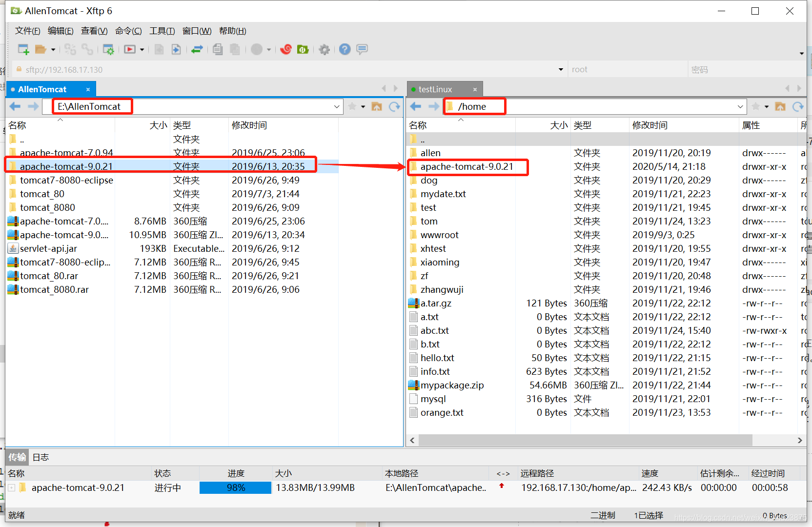The height and width of the screenshot is (527, 812).
Task: Open the 文件(F) menu
Action: coord(28,31)
